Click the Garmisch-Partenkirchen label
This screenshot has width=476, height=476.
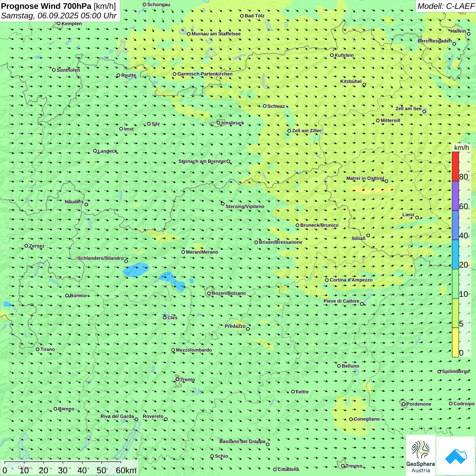(x=205, y=74)
